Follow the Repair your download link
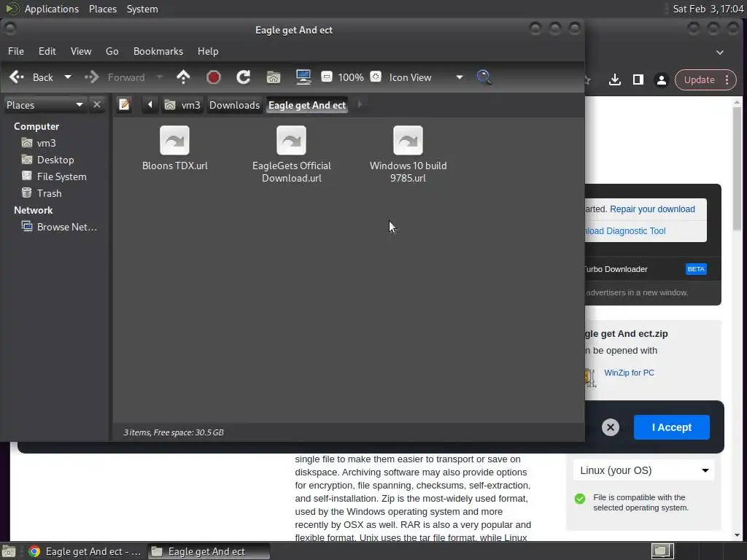747x560 pixels. point(652,209)
